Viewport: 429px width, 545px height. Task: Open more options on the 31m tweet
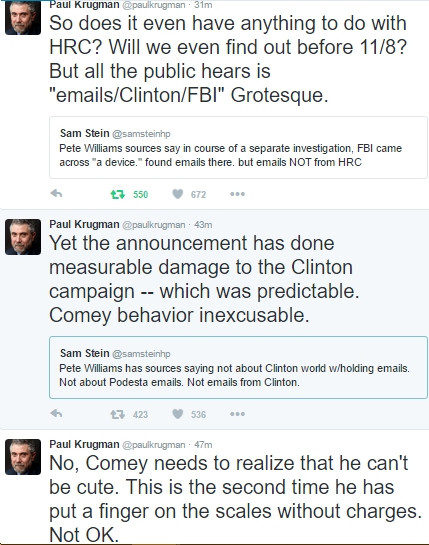[237, 194]
